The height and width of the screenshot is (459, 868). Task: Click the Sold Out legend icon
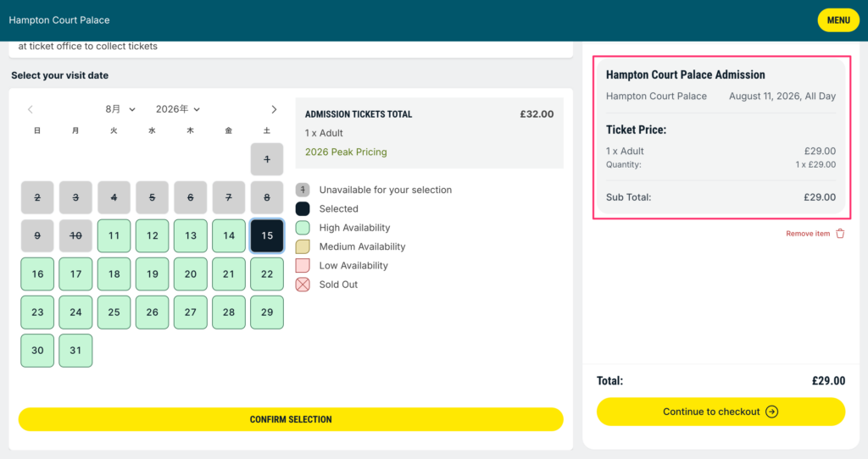(303, 285)
